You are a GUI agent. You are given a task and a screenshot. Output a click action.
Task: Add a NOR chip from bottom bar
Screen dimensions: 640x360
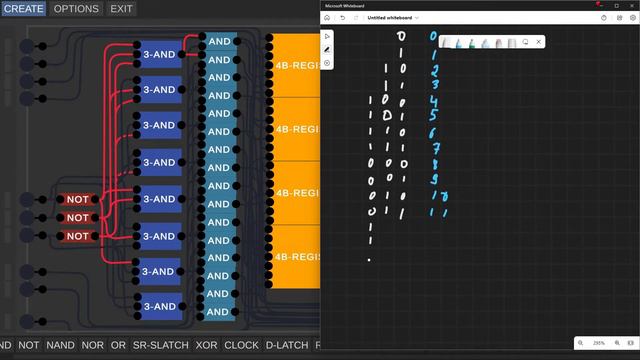[x=93, y=345]
